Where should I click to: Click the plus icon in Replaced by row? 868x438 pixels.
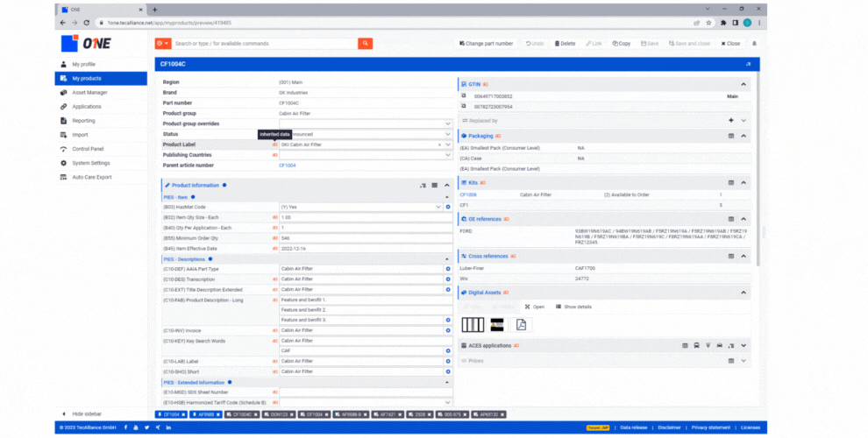731,120
